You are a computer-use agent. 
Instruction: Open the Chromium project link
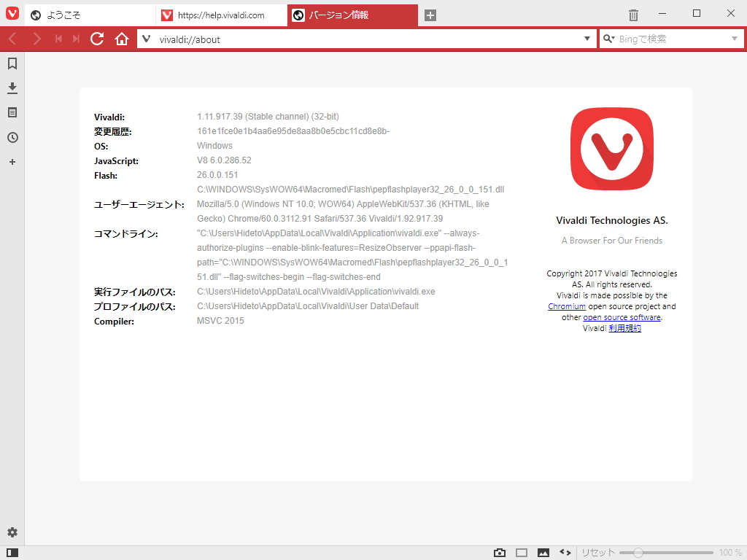567,306
